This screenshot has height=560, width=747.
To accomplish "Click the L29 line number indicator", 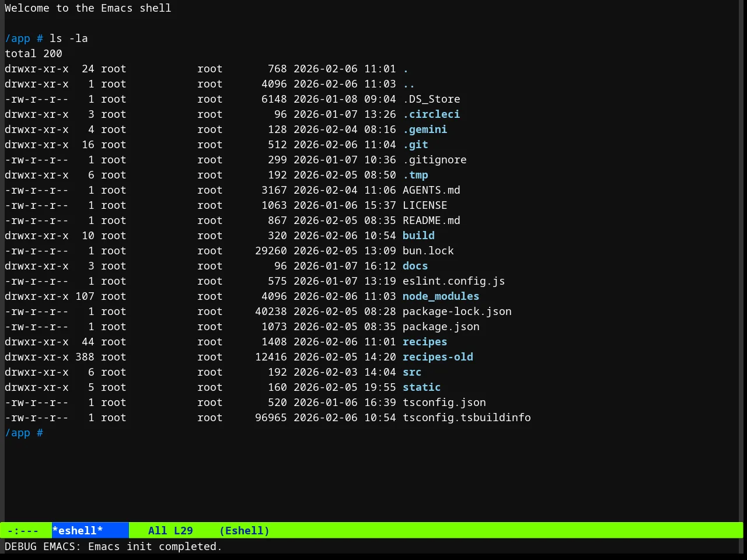I will click(x=183, y=530).
